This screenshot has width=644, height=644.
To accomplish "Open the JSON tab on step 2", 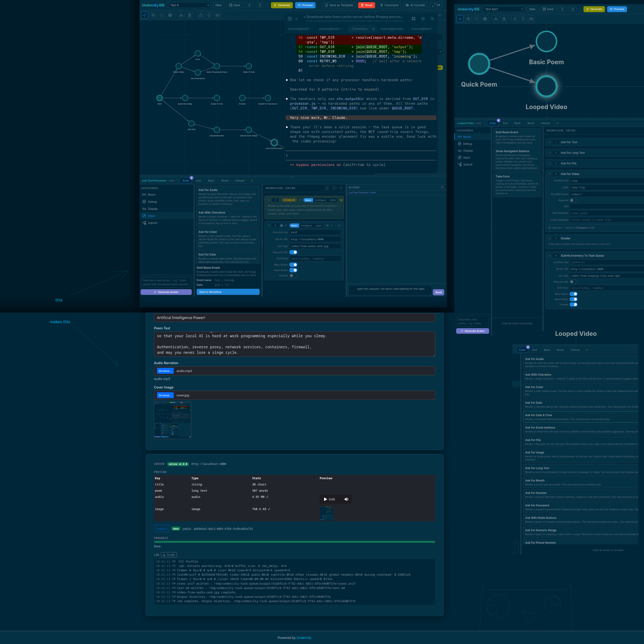I will tap(319, 226).
